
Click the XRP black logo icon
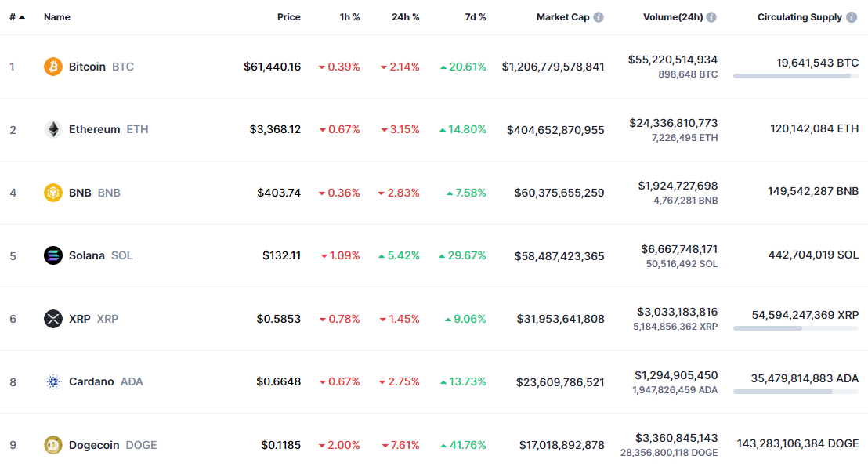coord(53,319)
